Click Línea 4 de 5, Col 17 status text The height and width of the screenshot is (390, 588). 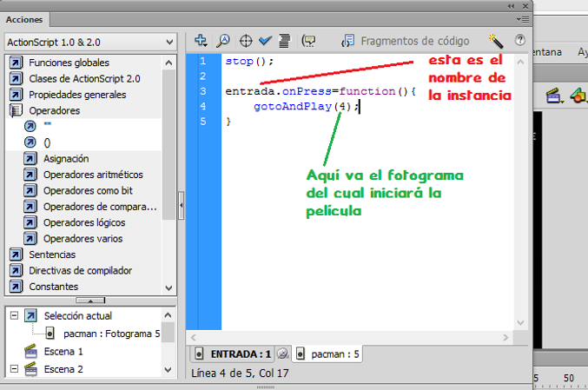240,373
